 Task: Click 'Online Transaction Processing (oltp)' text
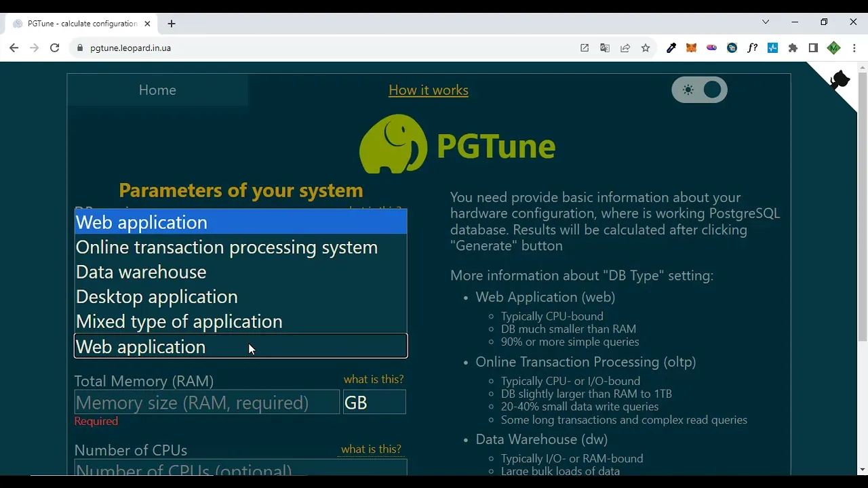click(586, 362)
